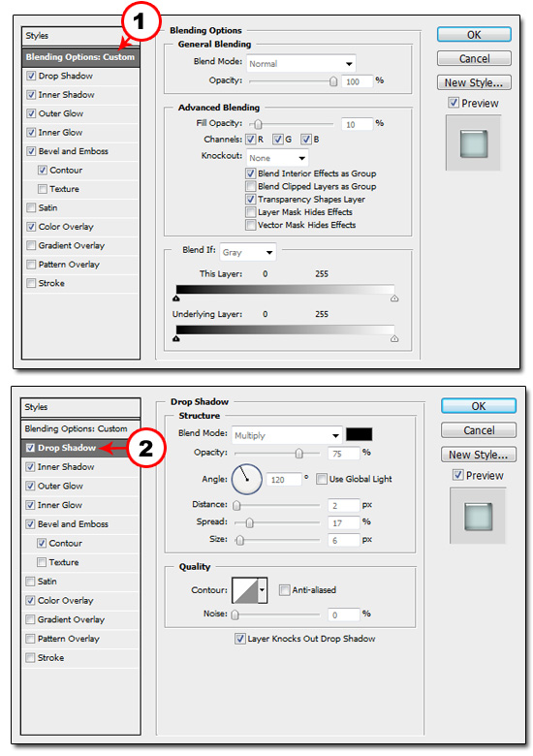The width and height of the screenshot is (533, 756).
Task: Click the style preview thumbnail in top dialog
Action: click(x=473, y=143)
